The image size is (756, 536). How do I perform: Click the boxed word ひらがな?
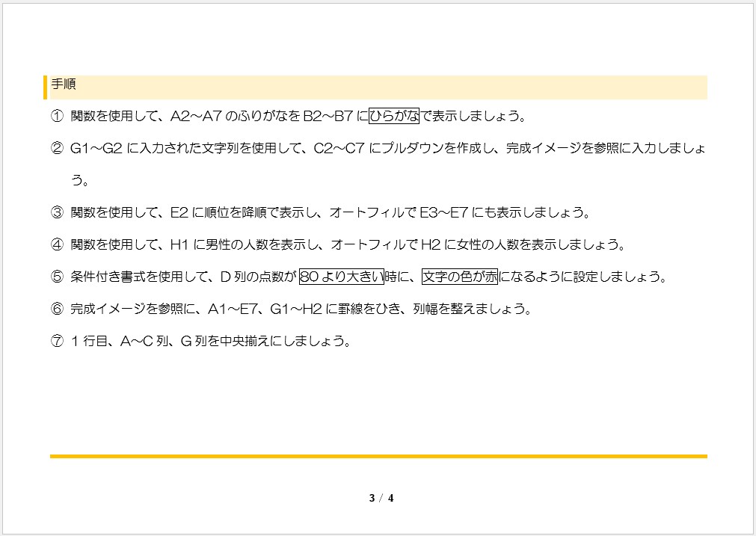(394, 116)
